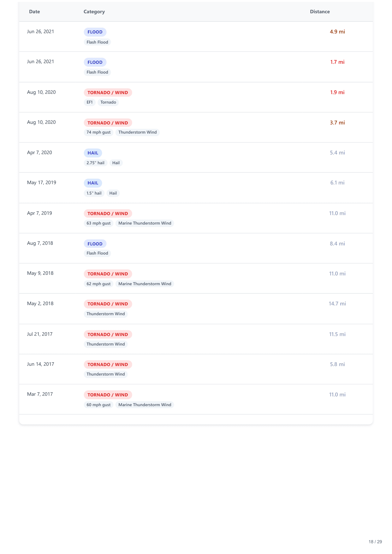Click TORNADO / WIND badge for May 2, 2018

[x=108, y=304]
